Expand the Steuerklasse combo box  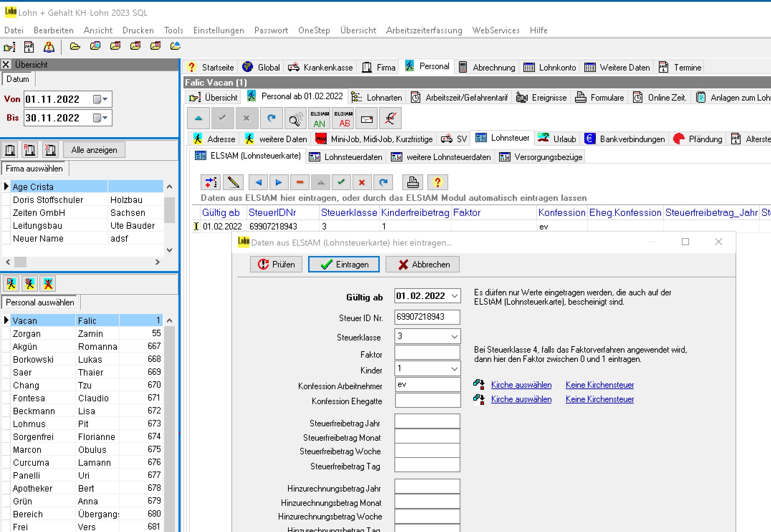point(455,337)
